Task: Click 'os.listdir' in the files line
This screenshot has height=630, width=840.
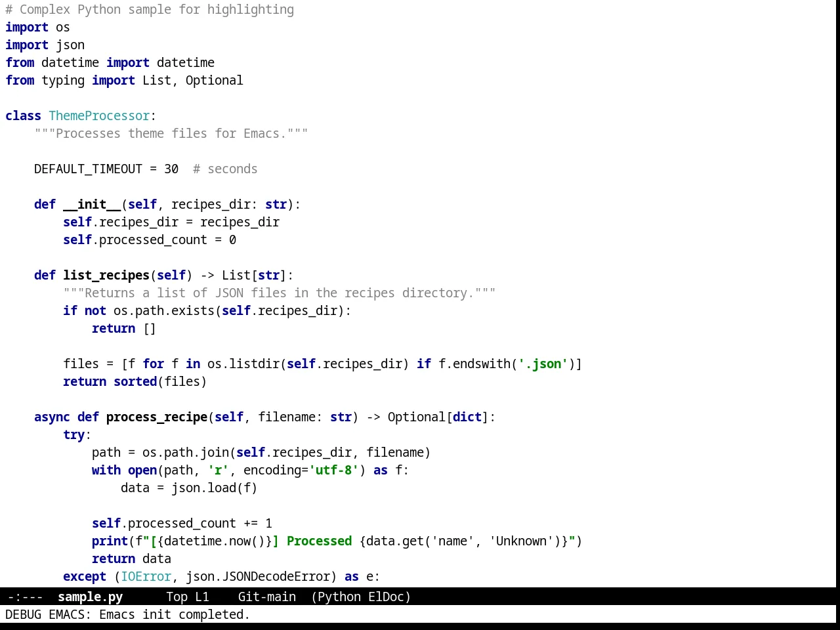Action: [x=243, y=364]
